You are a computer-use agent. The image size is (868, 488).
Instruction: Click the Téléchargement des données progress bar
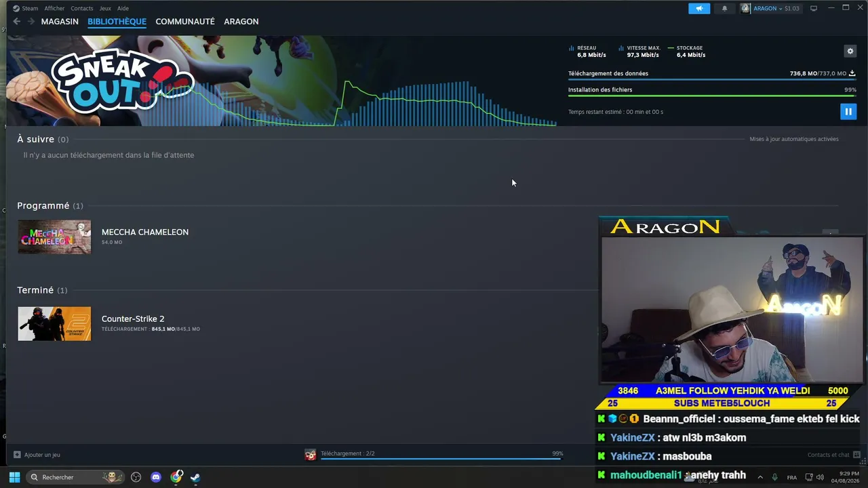(x=712, y=79)
